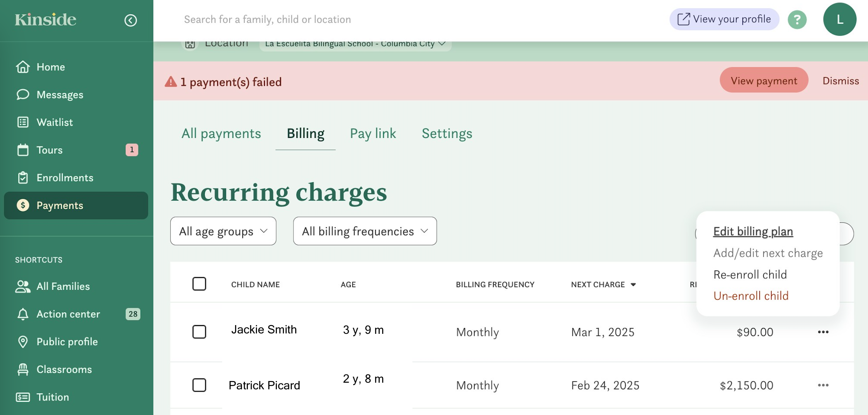
Task: Open the help question mark icon
Action: click(797, 19)
